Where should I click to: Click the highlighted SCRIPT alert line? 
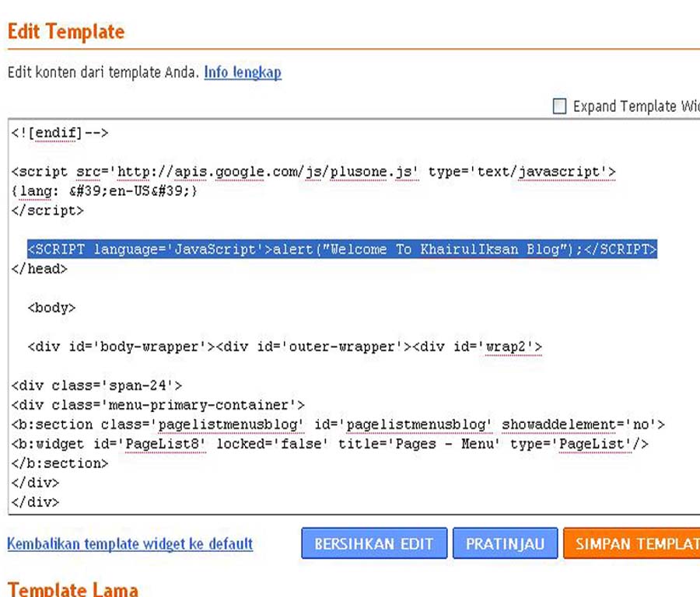342,249
